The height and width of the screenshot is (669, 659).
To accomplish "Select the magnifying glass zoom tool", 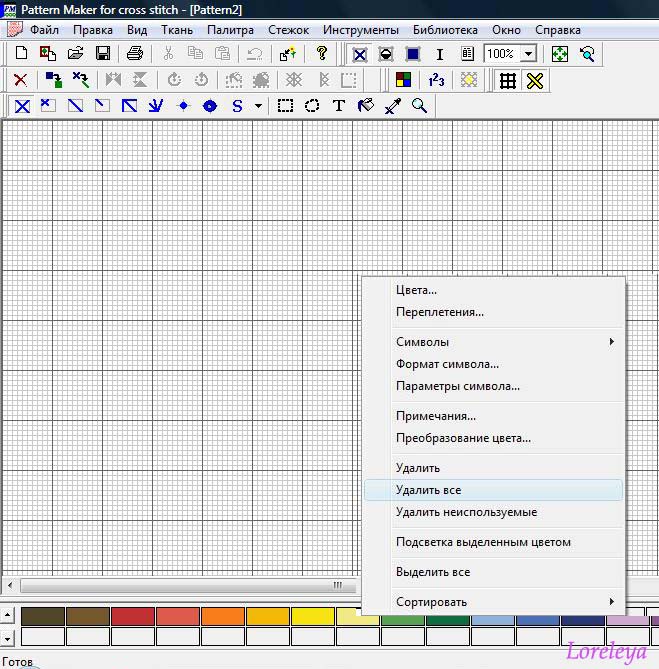I will 419,105.
